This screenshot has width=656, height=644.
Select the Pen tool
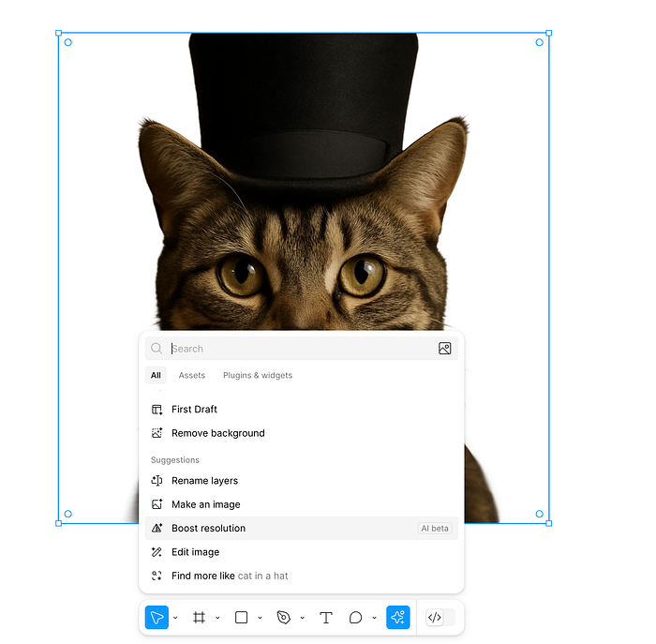point(284,618)
